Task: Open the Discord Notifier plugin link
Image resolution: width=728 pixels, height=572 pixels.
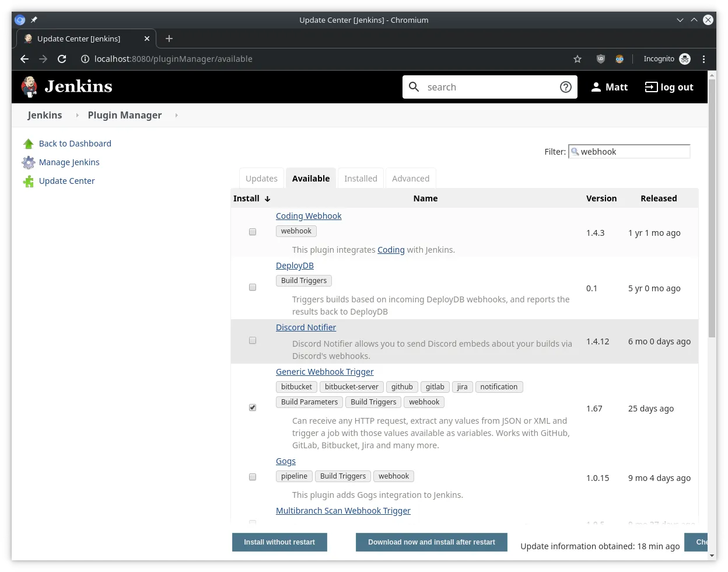Action: 306,327
